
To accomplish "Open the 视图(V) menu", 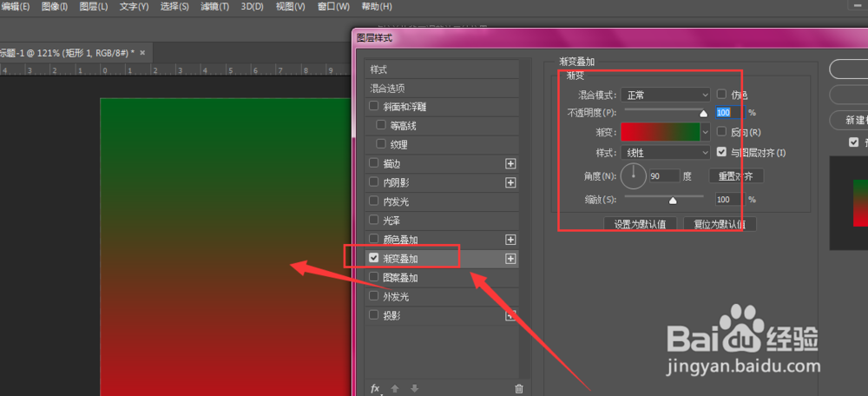I will [291, 7].
